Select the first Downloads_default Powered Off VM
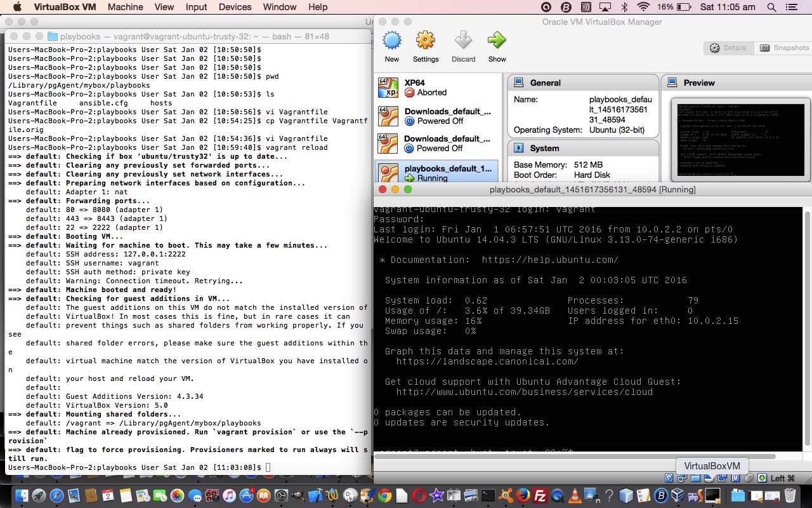The width and height of the screenshot is (812, 508). (436, 116)
